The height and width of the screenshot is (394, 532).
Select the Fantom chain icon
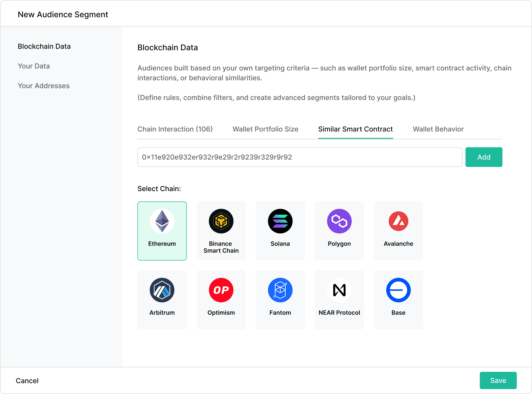tap(280, 290)
